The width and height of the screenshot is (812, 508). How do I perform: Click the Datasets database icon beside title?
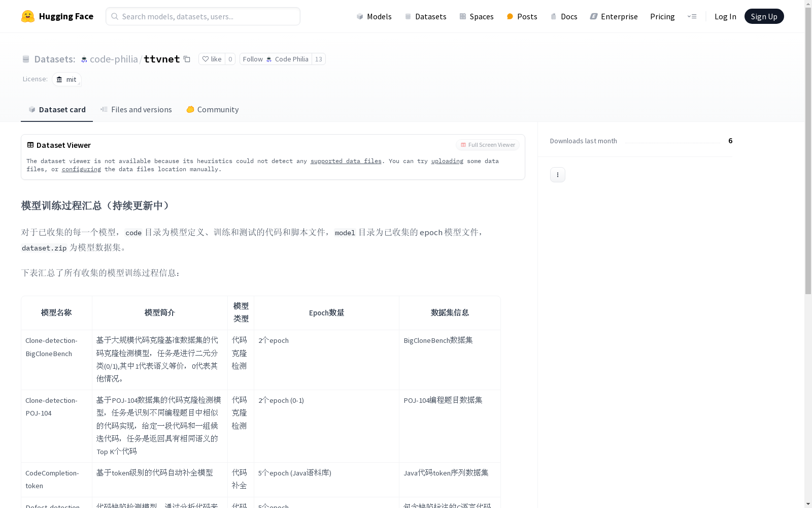[x=26, y=59]
